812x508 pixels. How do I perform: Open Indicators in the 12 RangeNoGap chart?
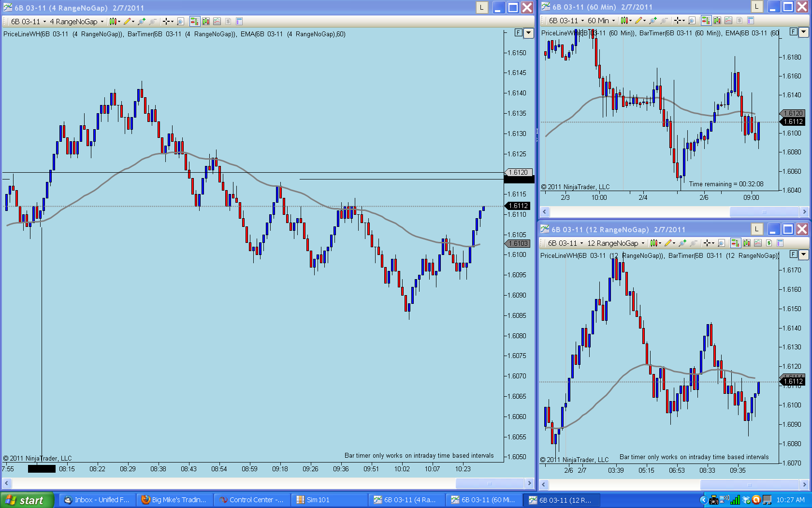(758, 243)
